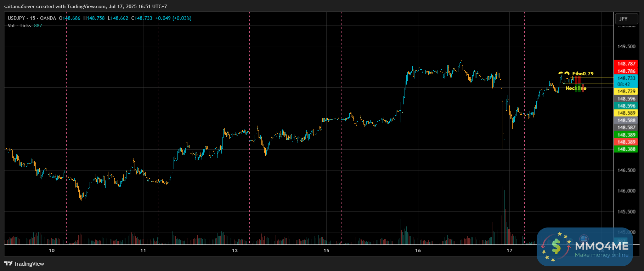Click the current price label 148.733
This screenshot has height=271, width=644.
click(626, 78)
